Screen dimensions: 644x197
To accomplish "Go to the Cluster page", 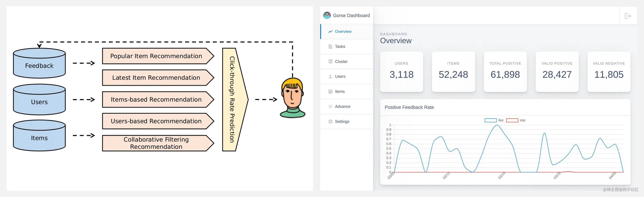I will 346,62.
